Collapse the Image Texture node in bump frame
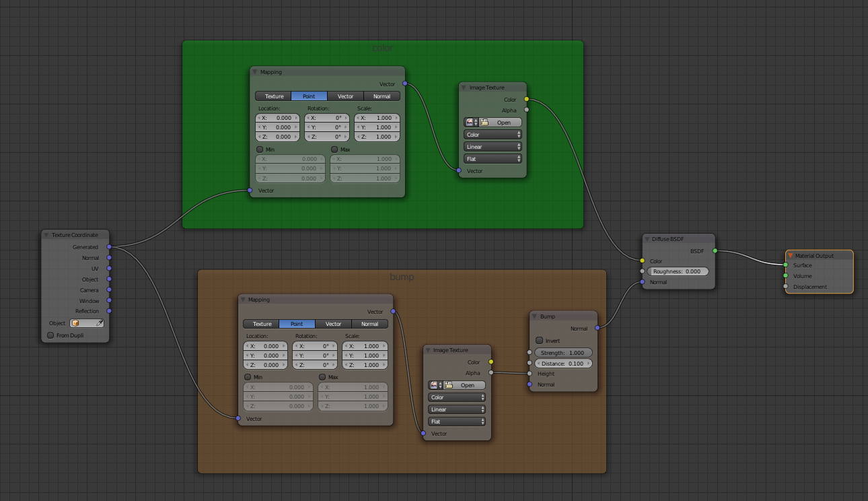Viewport: 868px width, 501px height. point(429,350)
